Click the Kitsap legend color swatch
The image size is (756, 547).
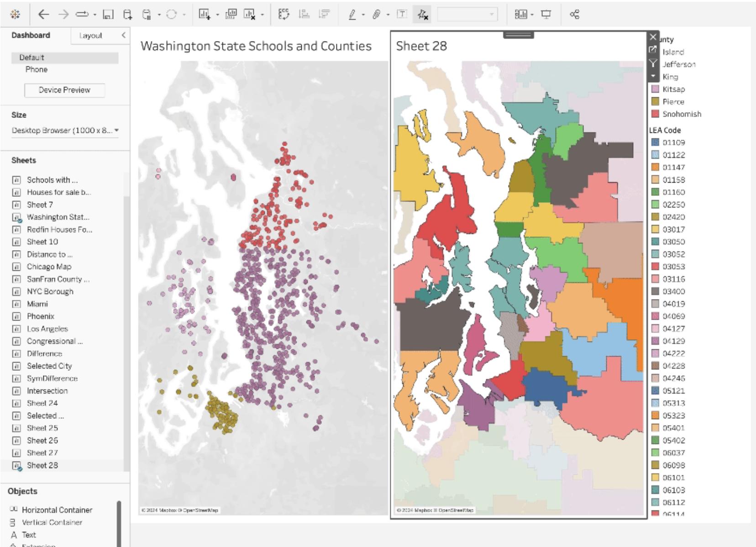point(655,89)
